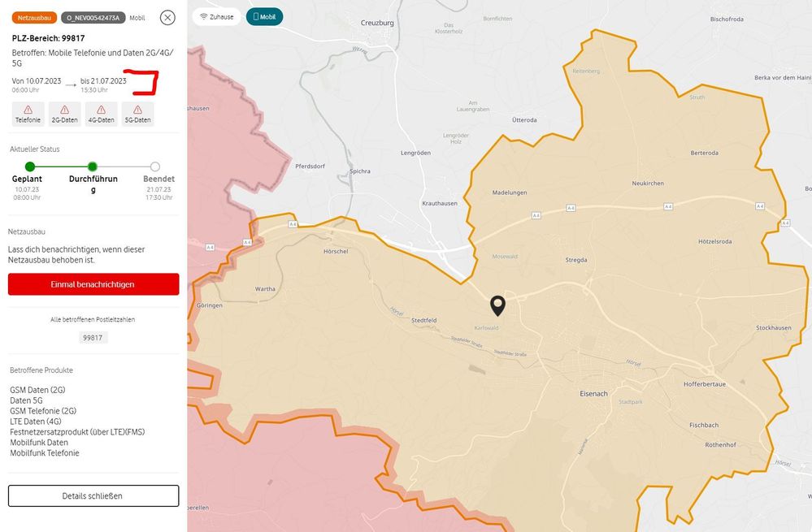
Task: Click the bis 21.07.2023 end date text
Action: [x=103, y=80]
